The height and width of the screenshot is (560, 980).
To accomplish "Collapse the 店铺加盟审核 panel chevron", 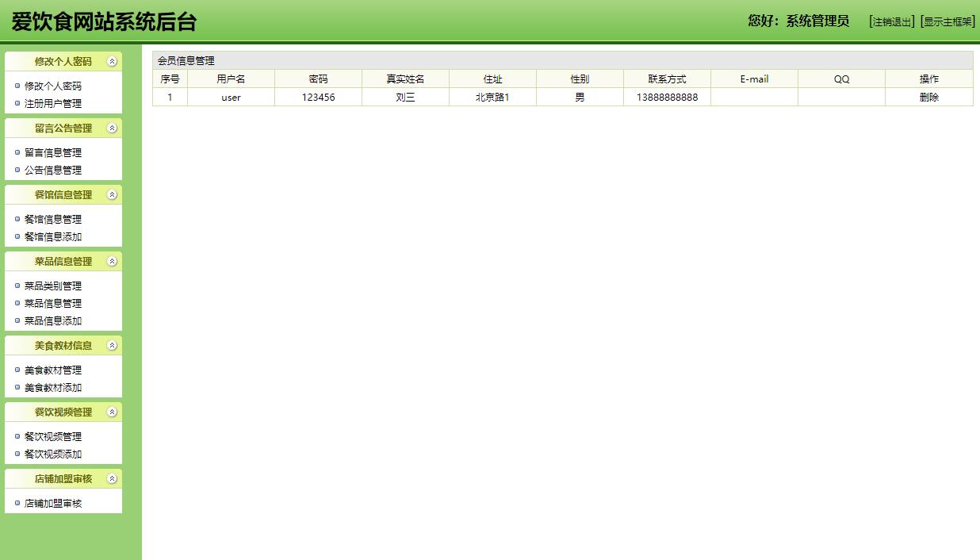I will [112, 478].
